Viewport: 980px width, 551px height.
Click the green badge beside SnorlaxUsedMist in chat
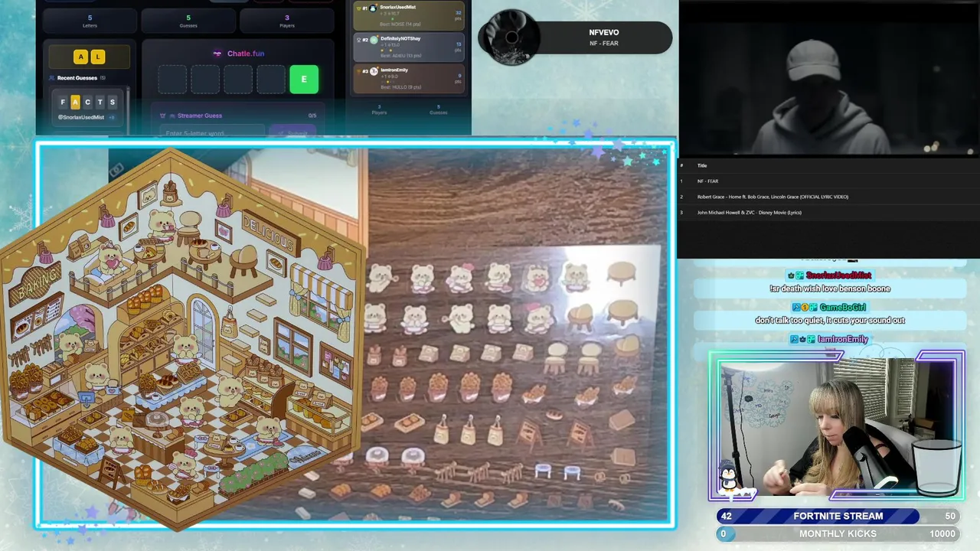point(799,275)
